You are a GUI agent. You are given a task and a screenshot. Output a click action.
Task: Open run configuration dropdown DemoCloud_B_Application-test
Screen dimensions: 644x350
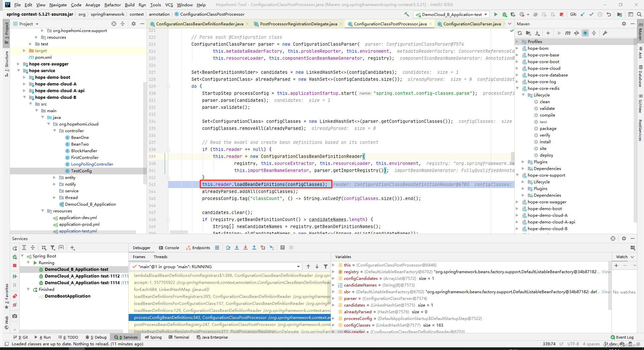(x=452, y=14)
